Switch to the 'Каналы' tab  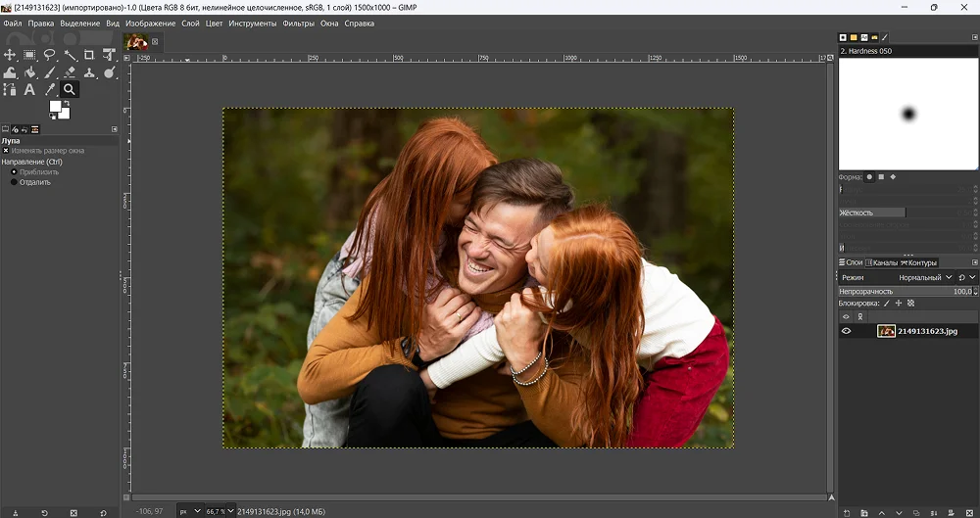pyautogui.click(x=884, y=262)
